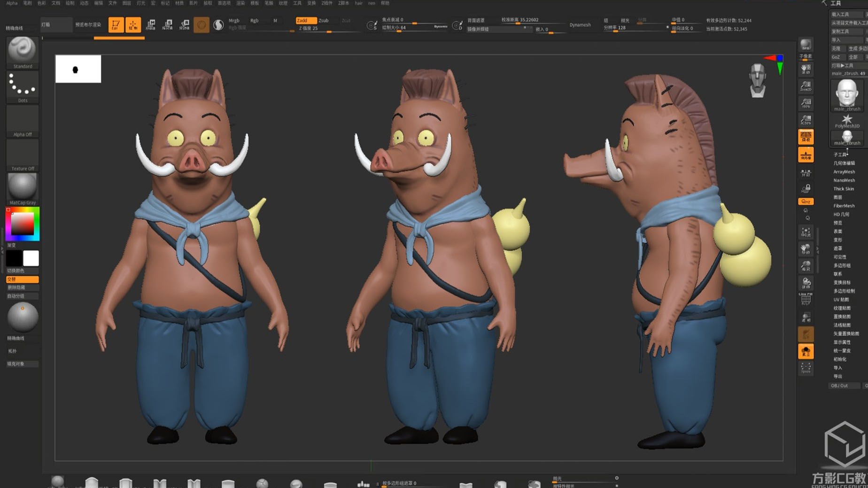Toggle Zadd mode

pos(306,20)
